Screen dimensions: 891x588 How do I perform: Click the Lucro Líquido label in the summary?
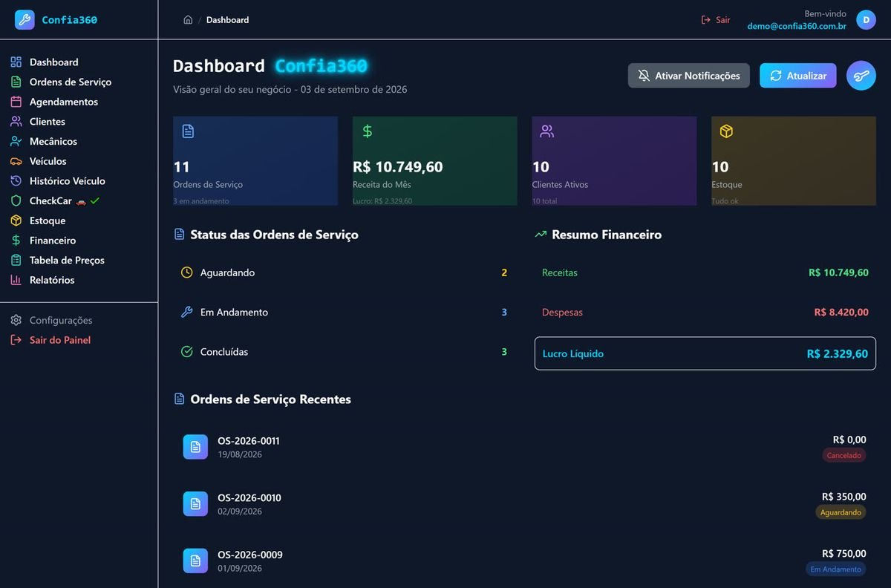tap(573, 354)
